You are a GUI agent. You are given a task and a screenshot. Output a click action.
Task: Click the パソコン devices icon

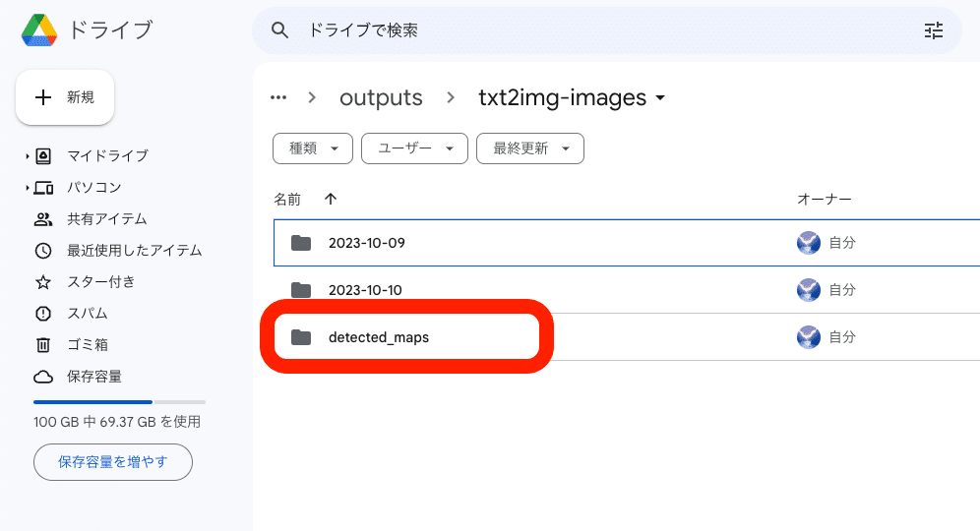coord(43,188)
